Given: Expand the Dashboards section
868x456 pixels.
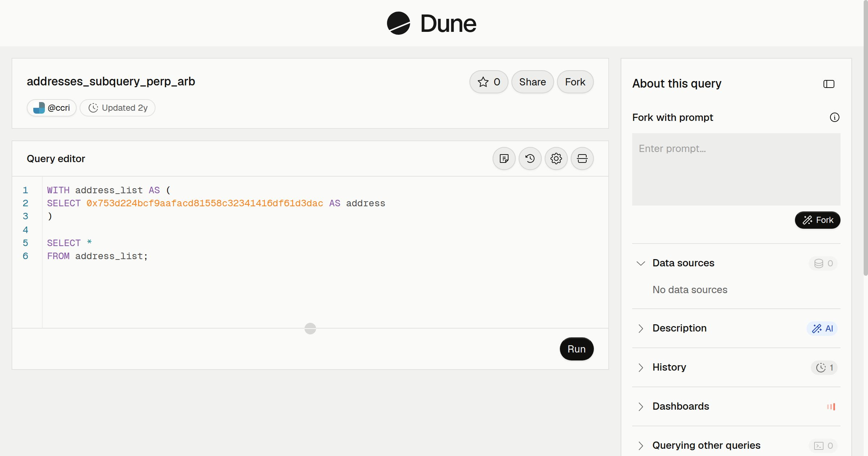Looking at the screenshot, I should coord(641,406).
